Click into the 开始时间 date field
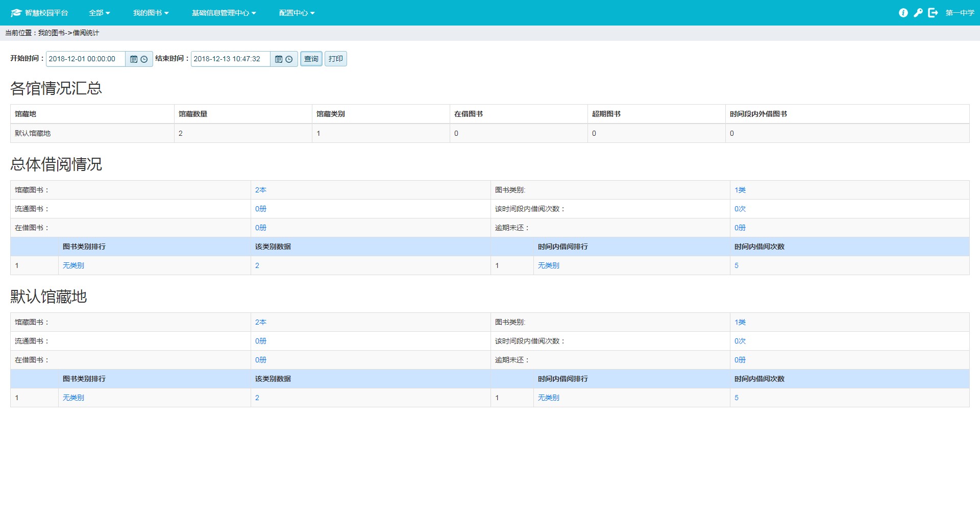 tap(85, 59)
